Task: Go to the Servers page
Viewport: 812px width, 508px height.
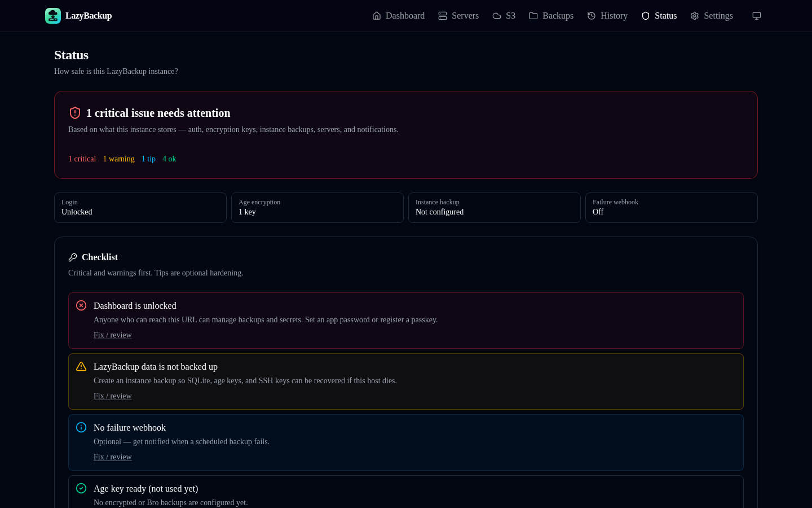Action: pyautogui.click(x=458, y=16)
